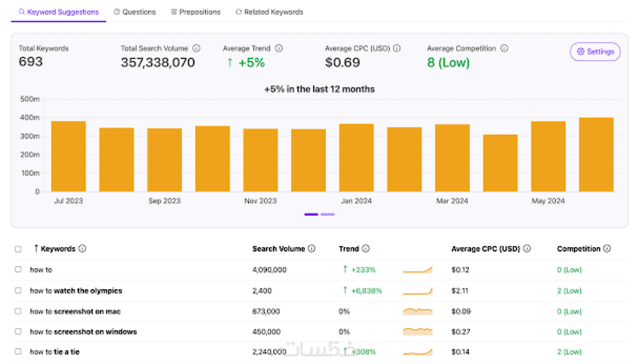The width and height of the screenshot is (638, 364).
Task: Click info icon next to Keywords column header
Action: (83, 248)
